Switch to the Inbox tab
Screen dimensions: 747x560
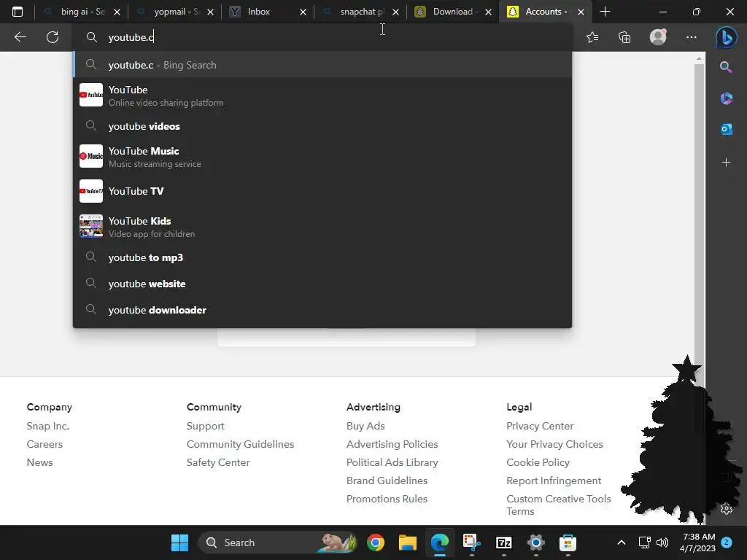[x=267, y=12]
